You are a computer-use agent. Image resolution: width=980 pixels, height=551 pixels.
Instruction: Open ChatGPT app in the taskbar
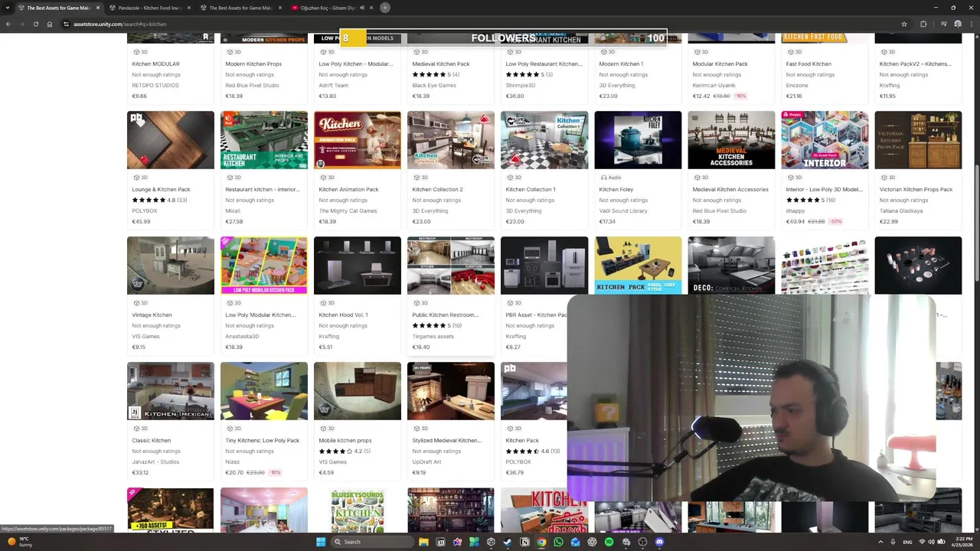[592, 542]
